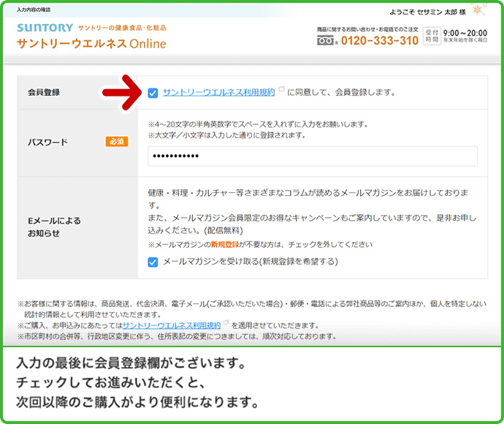Click the 商品に関するお問い合わせ header text
This screenshot has width=504, height=424.
click(x=367, y=29)
